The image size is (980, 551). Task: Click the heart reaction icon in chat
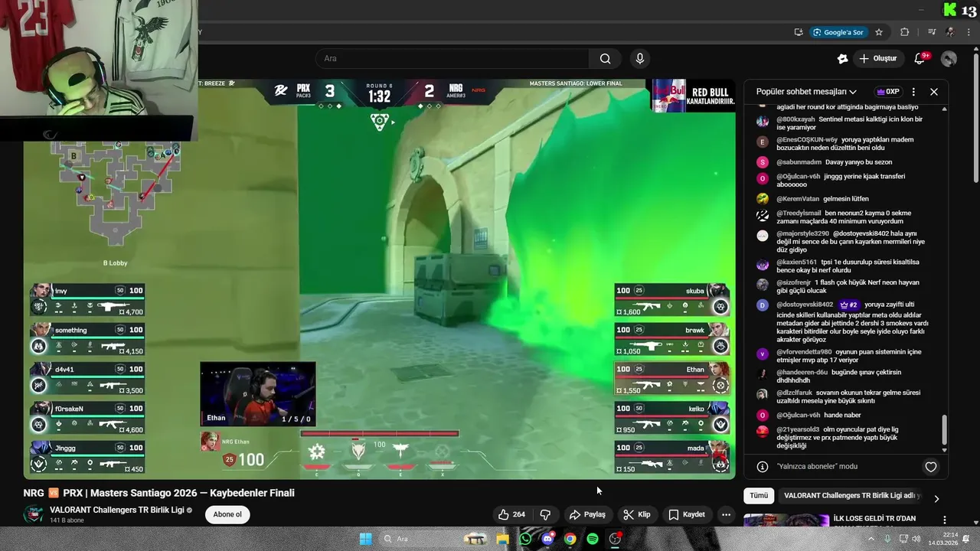click(x=931, y=467)
